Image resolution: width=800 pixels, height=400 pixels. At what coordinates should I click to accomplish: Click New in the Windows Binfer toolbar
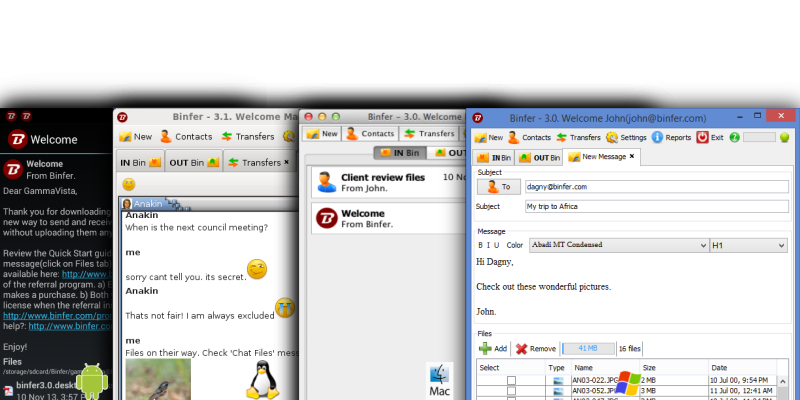pos(489,137)
